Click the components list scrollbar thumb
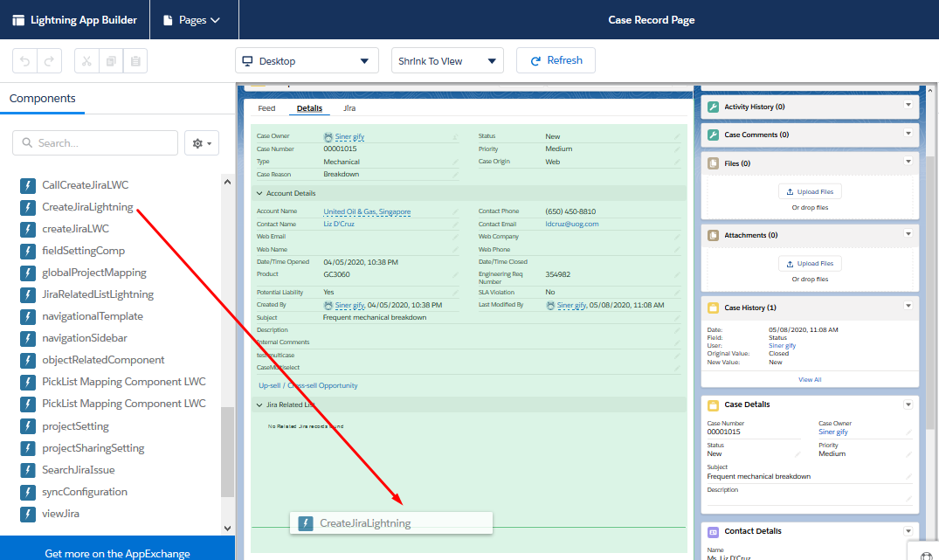Viewport: 939px width, 560px height. (x=228, y=453)
